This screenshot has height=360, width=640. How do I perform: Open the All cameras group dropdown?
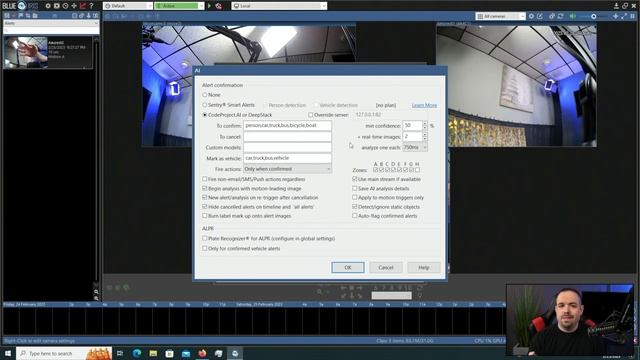pyautogui.click(x=500, y=16)
